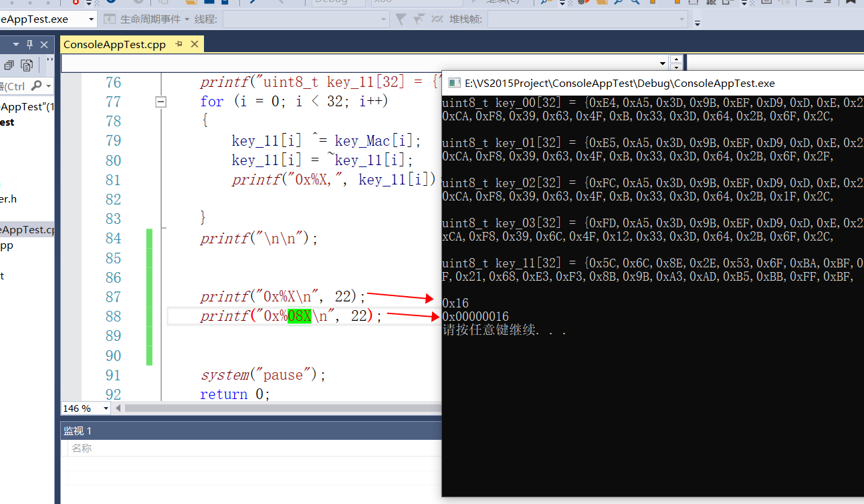Viewport: 864px width, 504px height.
Task: Click line number 84 in the editor
Action: (113, 238)
